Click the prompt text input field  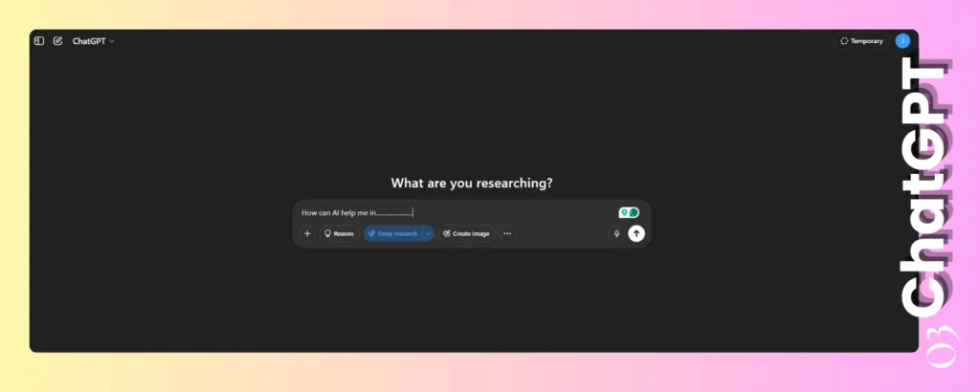pos(457,213)
